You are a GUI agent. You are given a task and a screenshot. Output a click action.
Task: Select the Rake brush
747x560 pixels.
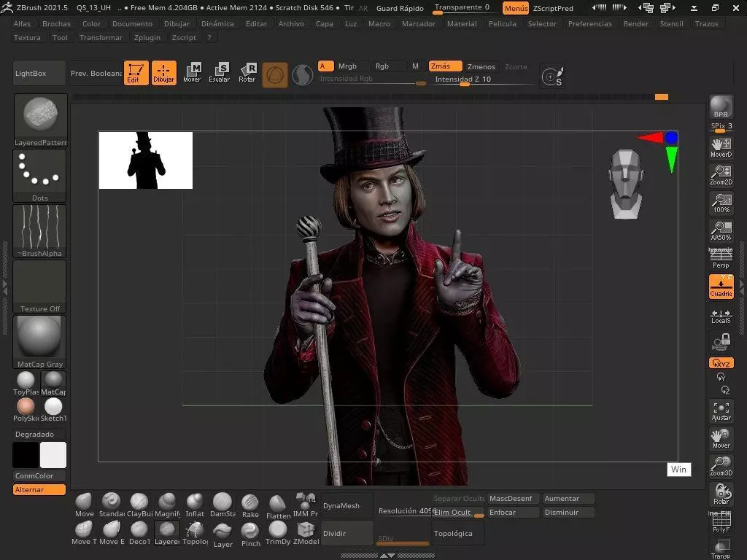click(250, 505)
